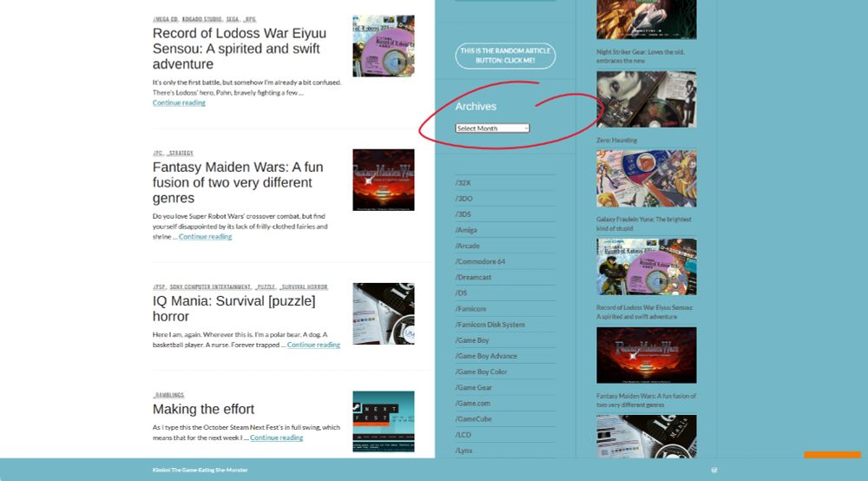Open the /Arcade category
The width and height of the screenshot is (868, 481).
click(x=467, y=247)
